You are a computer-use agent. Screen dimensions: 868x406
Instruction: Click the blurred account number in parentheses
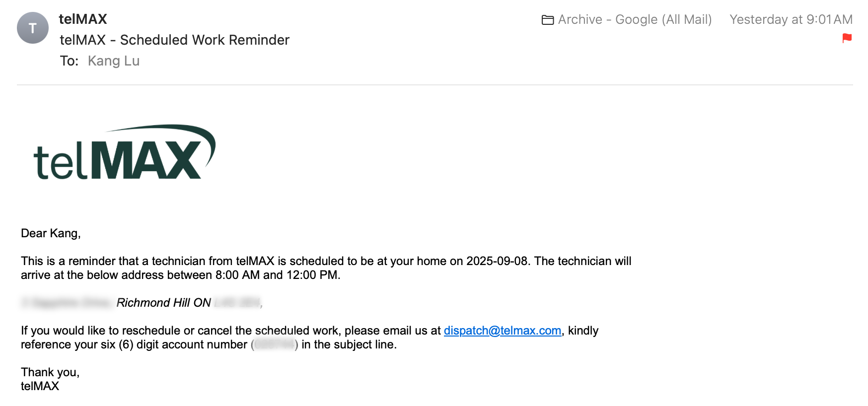coord(275,344)
